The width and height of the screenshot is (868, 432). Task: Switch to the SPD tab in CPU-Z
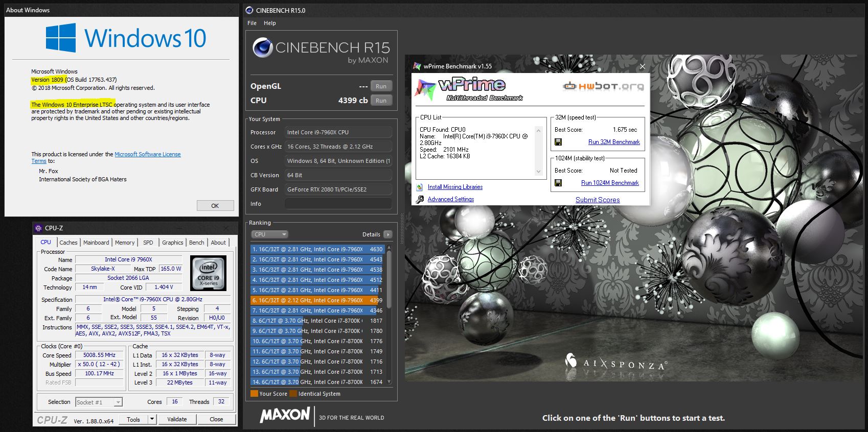(148, 243)
